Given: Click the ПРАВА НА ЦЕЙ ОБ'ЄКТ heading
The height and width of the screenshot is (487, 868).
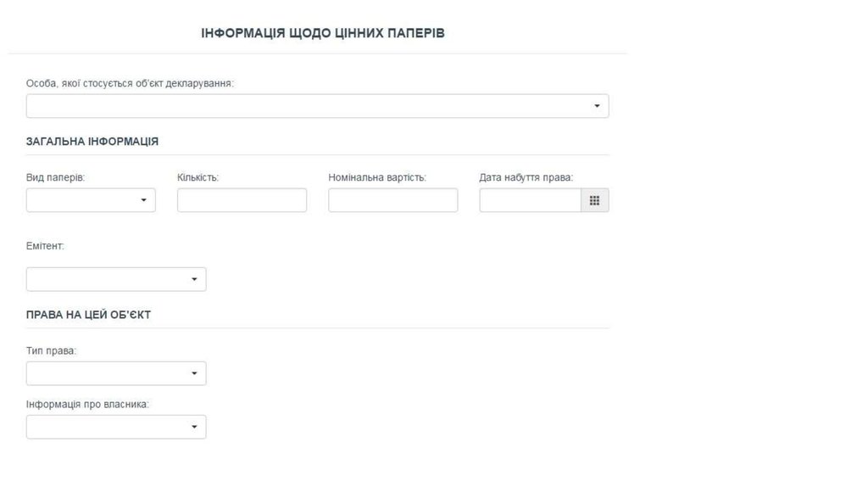Looking at the screenshot, I should (x=89, y=315).
